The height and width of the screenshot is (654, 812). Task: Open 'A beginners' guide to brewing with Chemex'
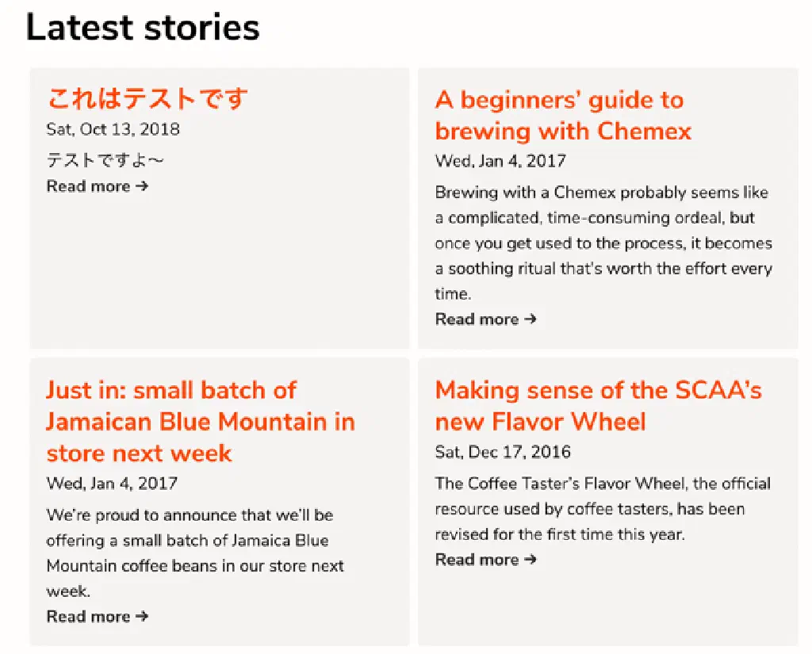[563, 116]
